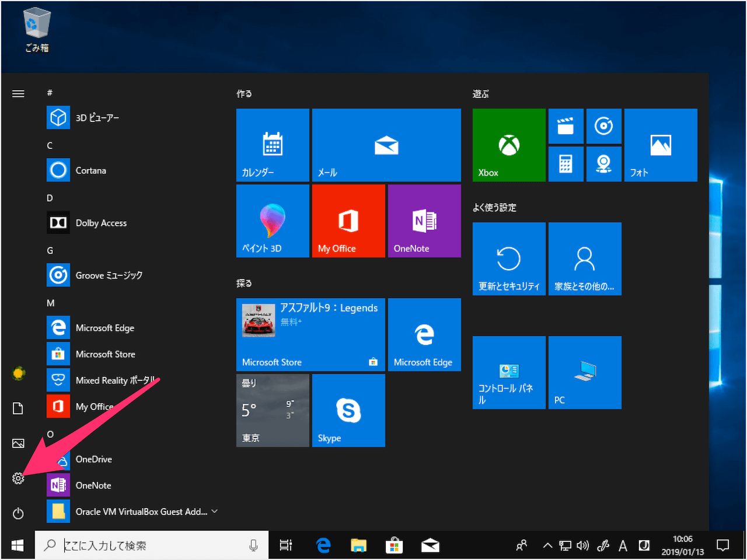747x560 pixels.
Task: Click the File Explorer taskbar icon
Action: click(358, 545)
